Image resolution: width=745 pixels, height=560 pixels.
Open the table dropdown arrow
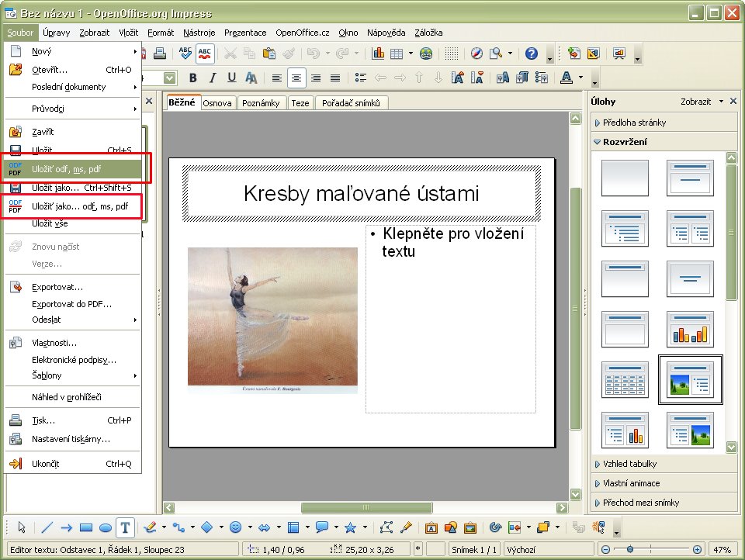point(411,54)
